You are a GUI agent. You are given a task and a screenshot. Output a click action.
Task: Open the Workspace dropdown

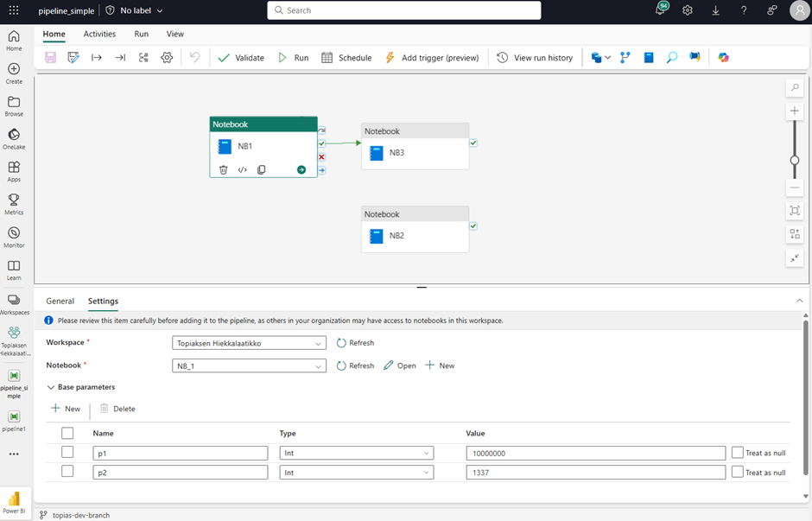pyautogui.click(x=249, y=343)
